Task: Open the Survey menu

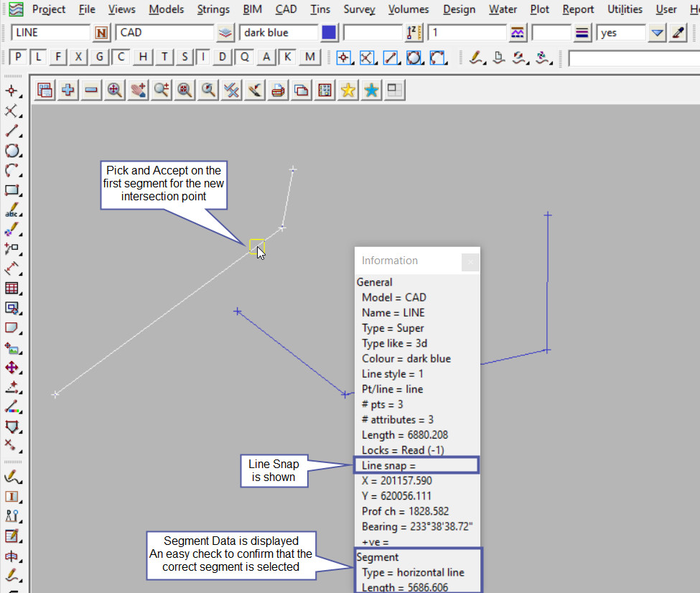Action: 359,9
